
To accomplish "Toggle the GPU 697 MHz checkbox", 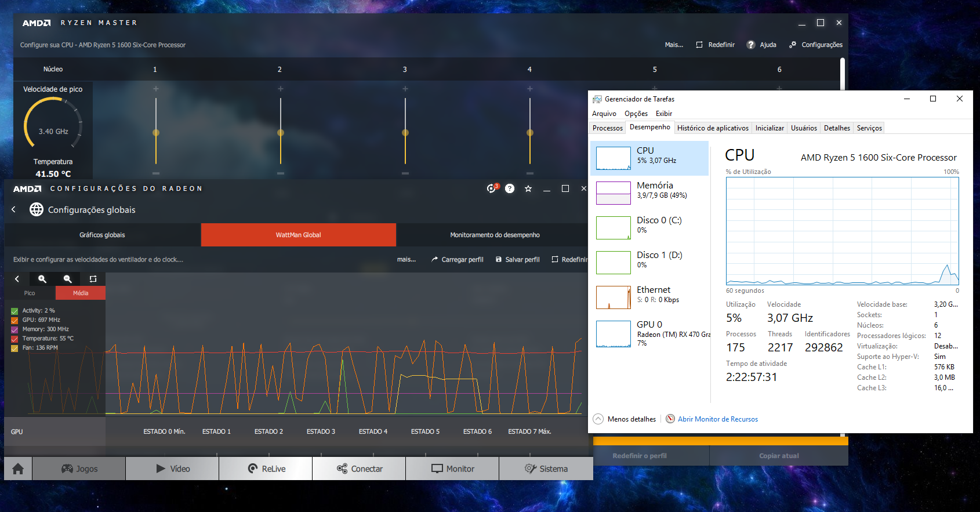I will (14, 320).
